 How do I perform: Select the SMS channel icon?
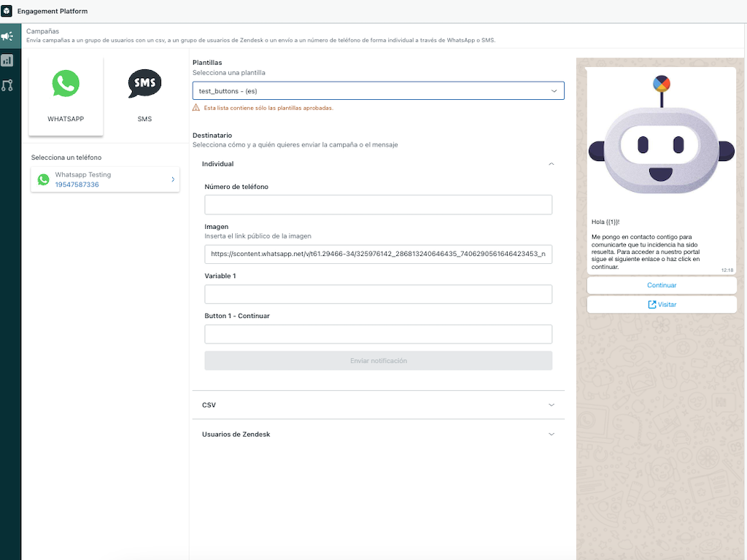pos(144,83)
